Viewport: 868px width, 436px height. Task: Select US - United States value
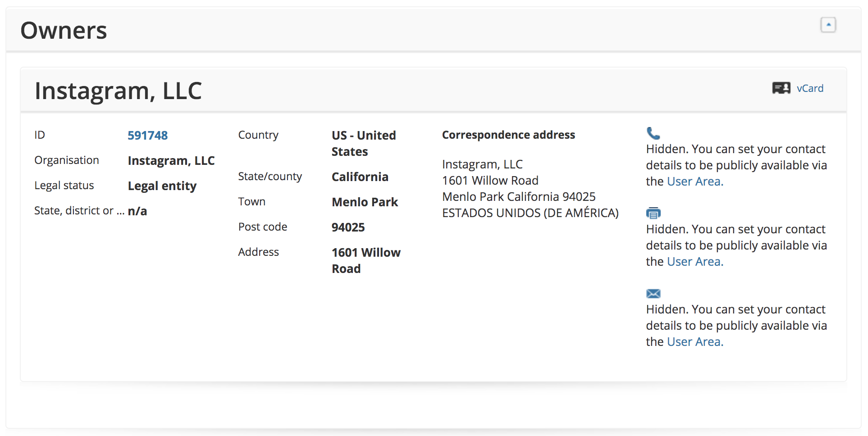tap(364, 143)
